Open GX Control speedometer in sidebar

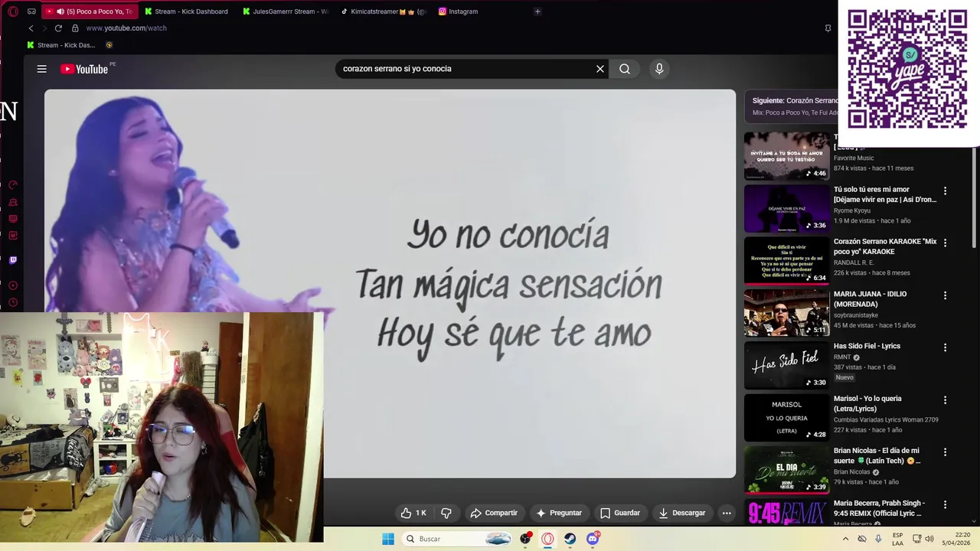click(x=13, y=185)
